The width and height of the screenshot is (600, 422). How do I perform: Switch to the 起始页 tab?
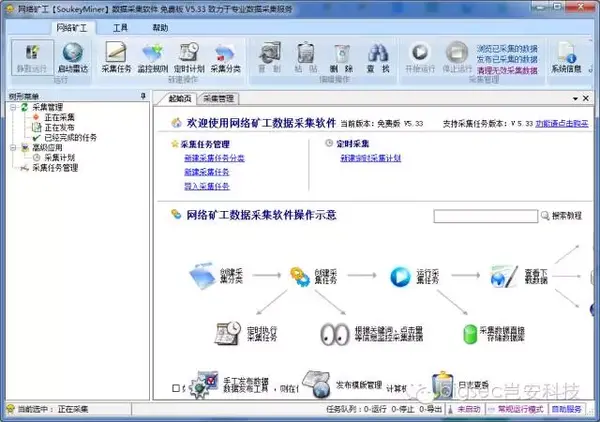point(179,99)
